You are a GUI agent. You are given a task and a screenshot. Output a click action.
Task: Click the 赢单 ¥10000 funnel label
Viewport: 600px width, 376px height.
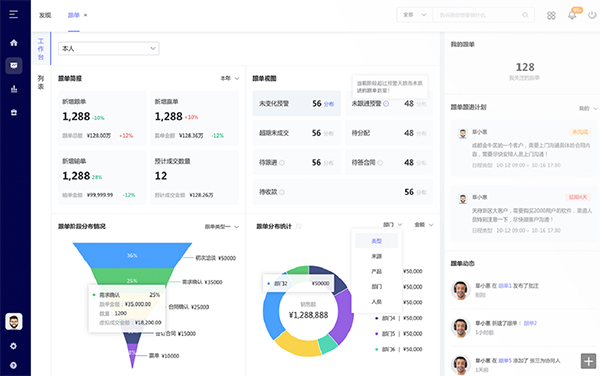(164, 356)
